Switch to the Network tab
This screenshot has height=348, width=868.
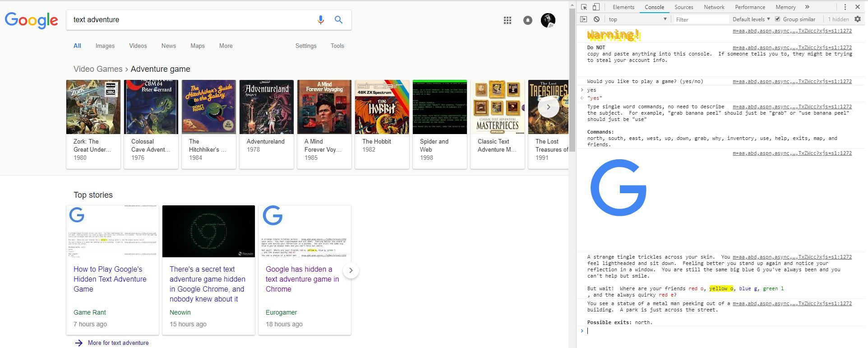[714, 7]
